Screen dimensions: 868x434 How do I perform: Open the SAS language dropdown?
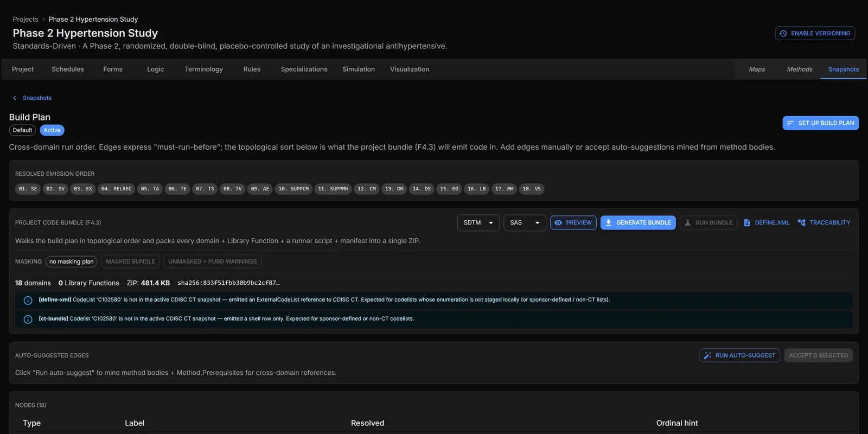pyautogui.click(x=525, y=223)
